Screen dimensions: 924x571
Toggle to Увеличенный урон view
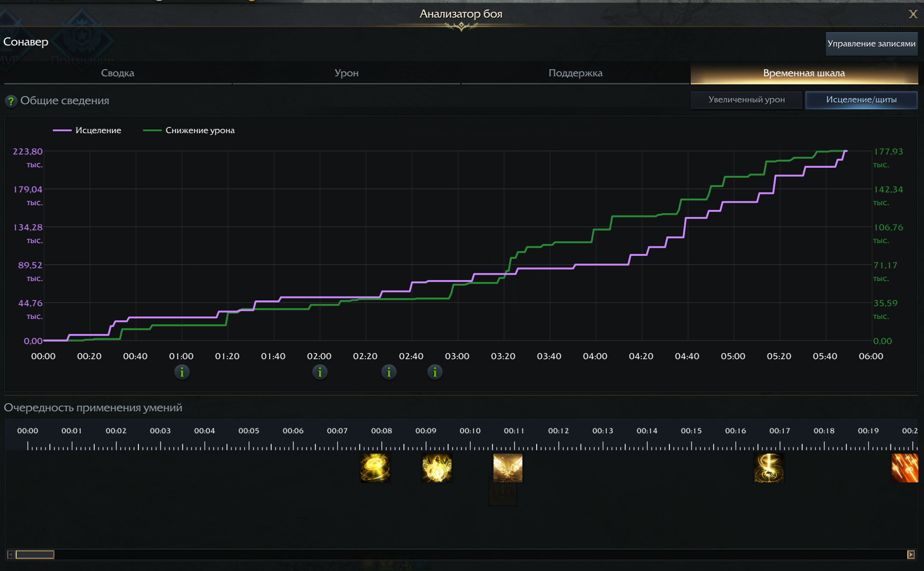(746, 100)
